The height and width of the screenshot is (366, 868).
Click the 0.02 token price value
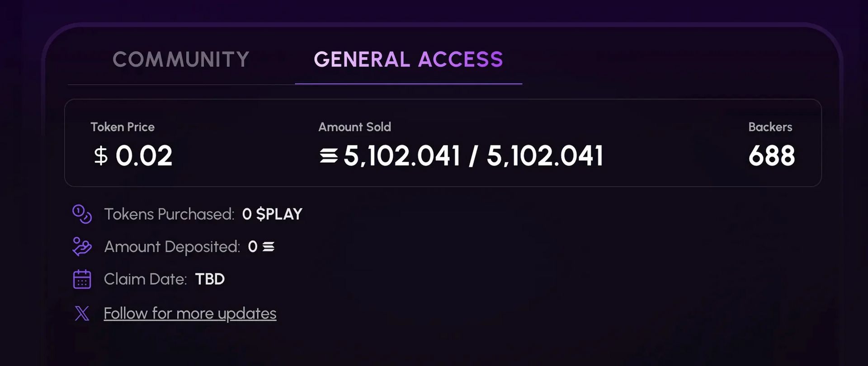144,156
